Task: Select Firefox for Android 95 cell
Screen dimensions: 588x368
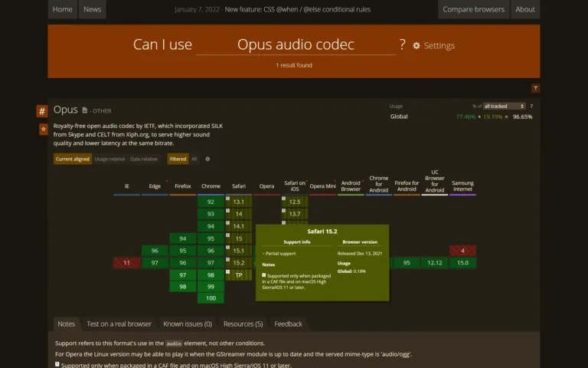Action: tap(407, 263)
